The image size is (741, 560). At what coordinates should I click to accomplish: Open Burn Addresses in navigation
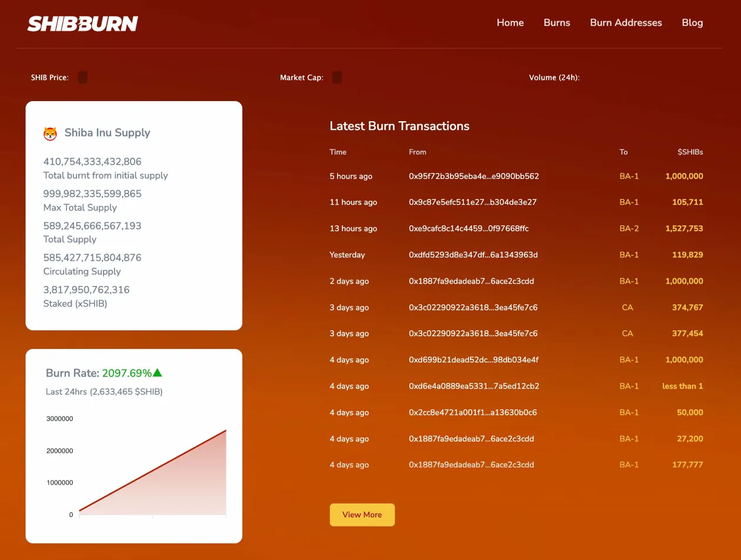click(626, 23)
